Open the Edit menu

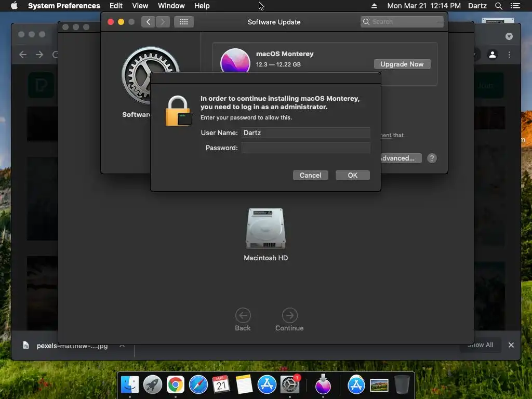(116, 6)
